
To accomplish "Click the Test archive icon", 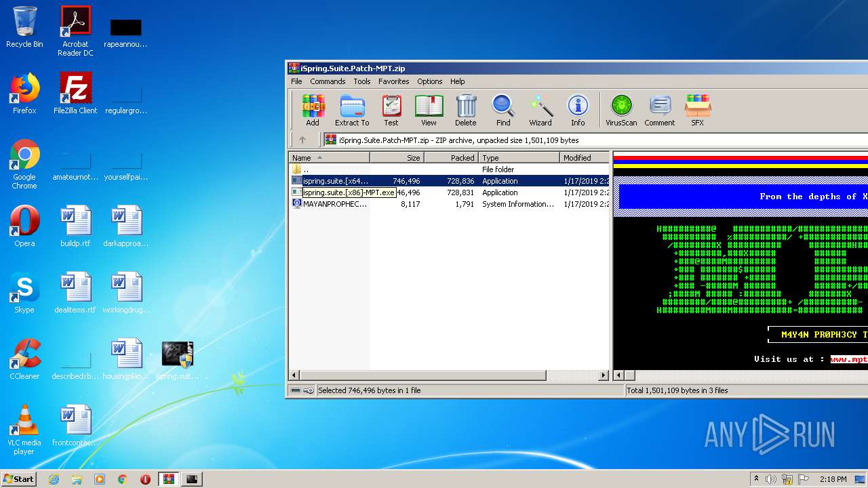I will click(x=391, y=110).
